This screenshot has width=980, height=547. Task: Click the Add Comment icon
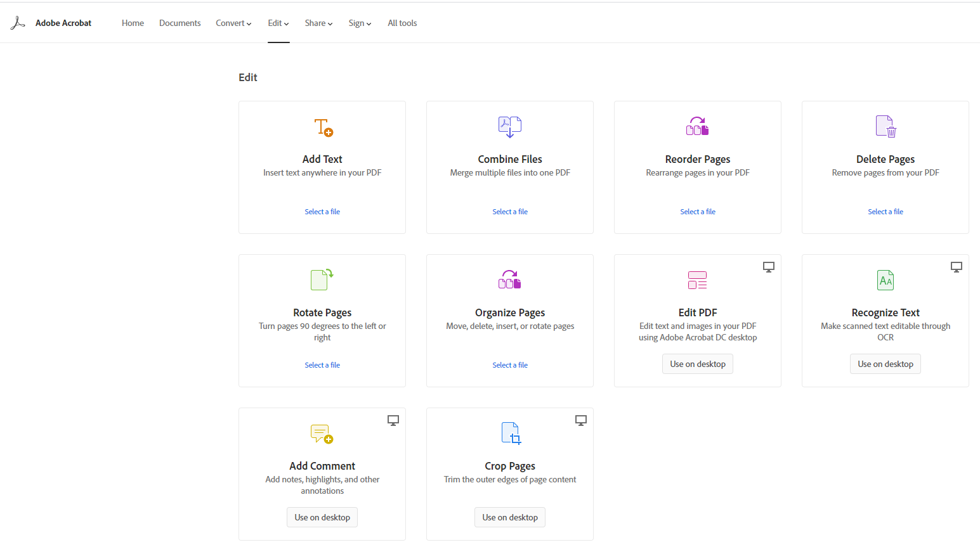[x=322, y=434]
